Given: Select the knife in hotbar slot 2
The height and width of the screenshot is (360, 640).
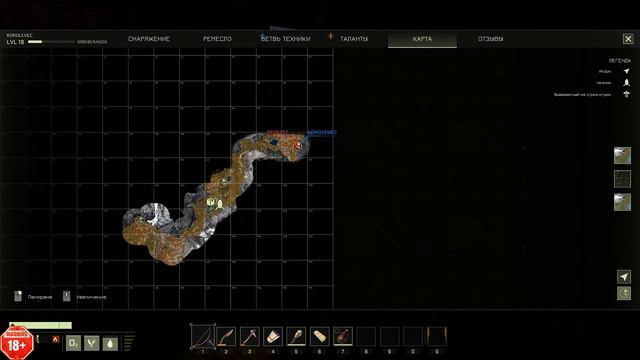Looking at the screenshot, I should pos(226,337).
